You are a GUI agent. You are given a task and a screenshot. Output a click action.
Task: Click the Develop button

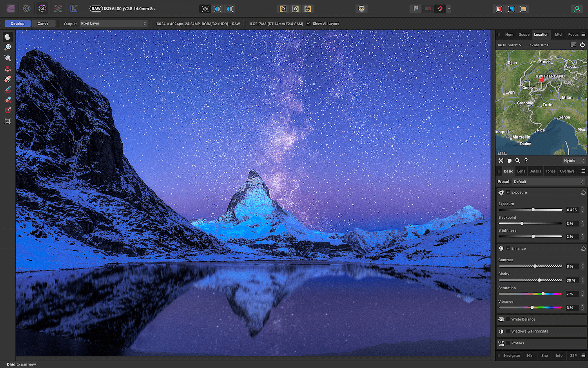click(x=18, y=24)
